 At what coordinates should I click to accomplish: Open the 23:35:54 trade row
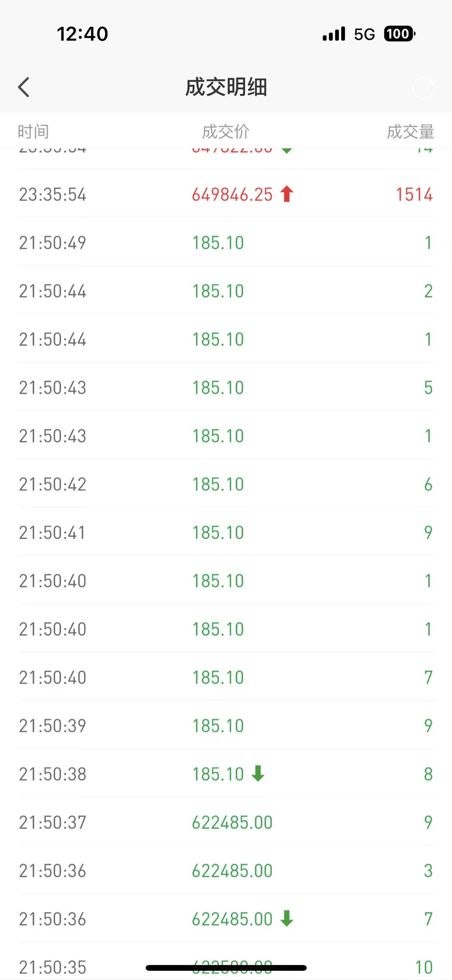pyautogui.click(x=226, y=193)
